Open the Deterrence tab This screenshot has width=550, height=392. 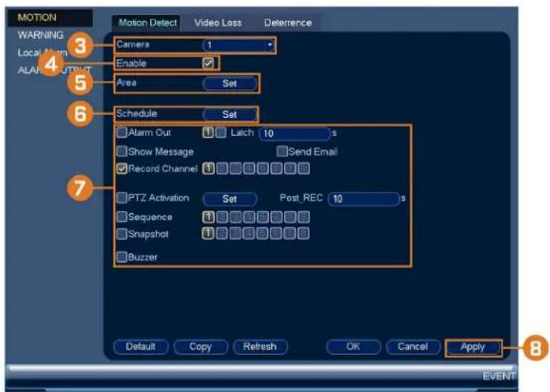[x=288, y=23]
